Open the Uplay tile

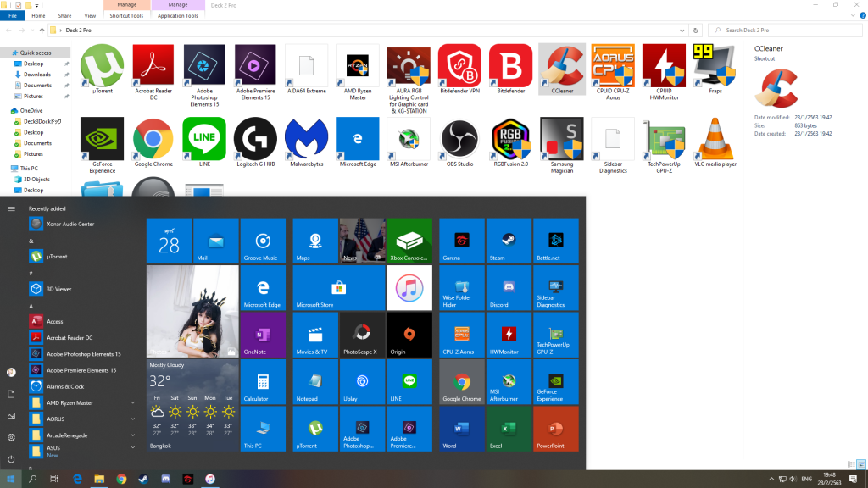click(x=362, y=382)
